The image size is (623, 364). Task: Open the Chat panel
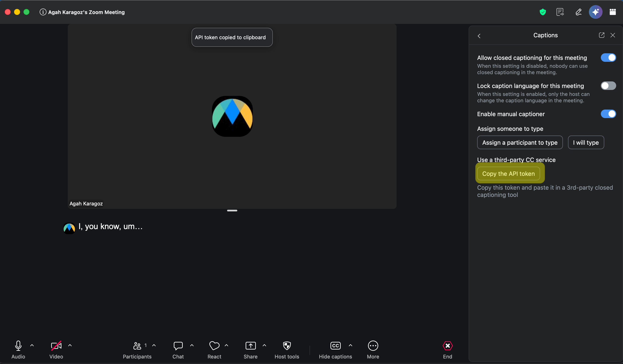click(x=178, y=350)
